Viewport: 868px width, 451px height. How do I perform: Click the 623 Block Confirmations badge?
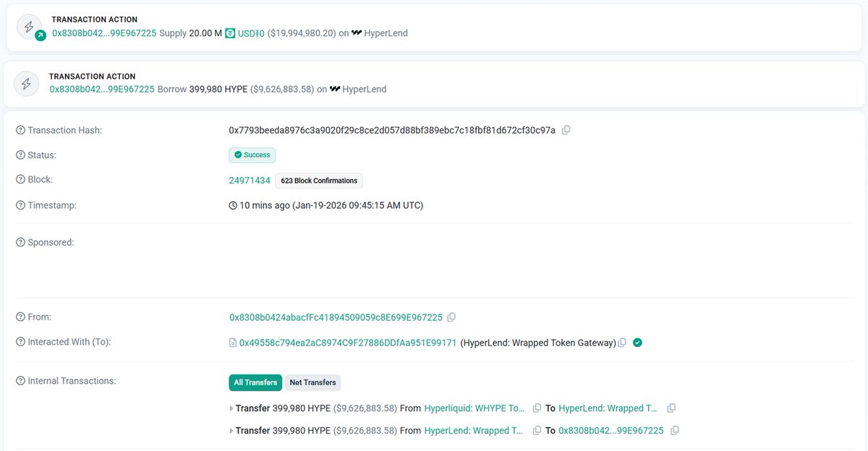[x=319, y=181]
